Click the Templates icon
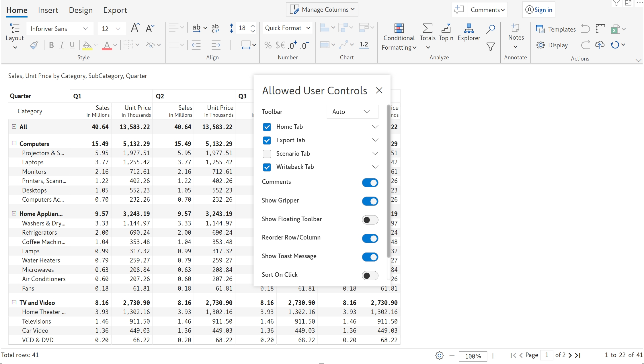Image resolution: width=644 pixels, height=364 pixels. click(x=540, y=29)
